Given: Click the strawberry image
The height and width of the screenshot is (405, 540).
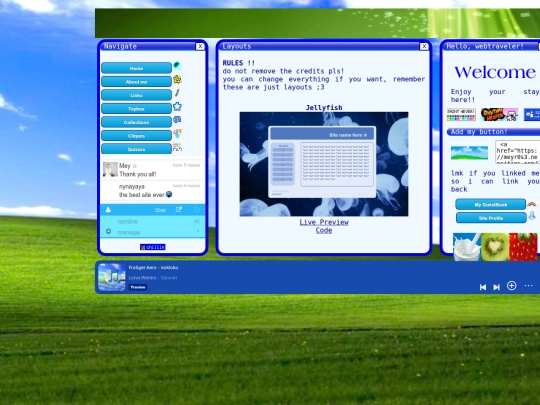Looking at the screenshot, I should 523,247.
